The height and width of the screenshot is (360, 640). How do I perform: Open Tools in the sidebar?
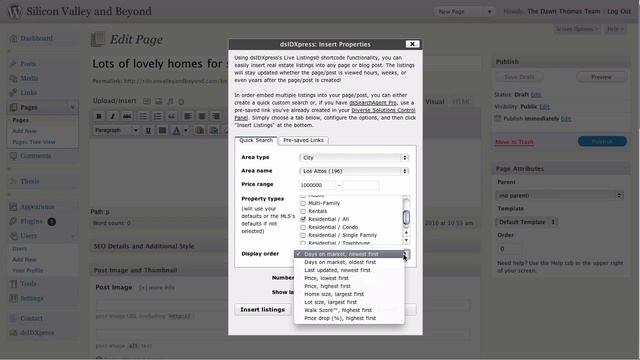28,284
